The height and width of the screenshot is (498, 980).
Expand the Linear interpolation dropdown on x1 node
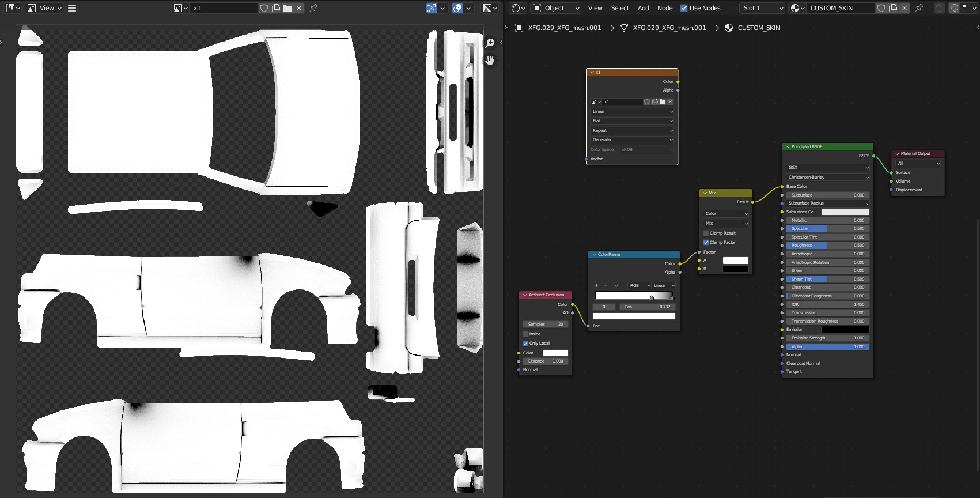(632, 111)
